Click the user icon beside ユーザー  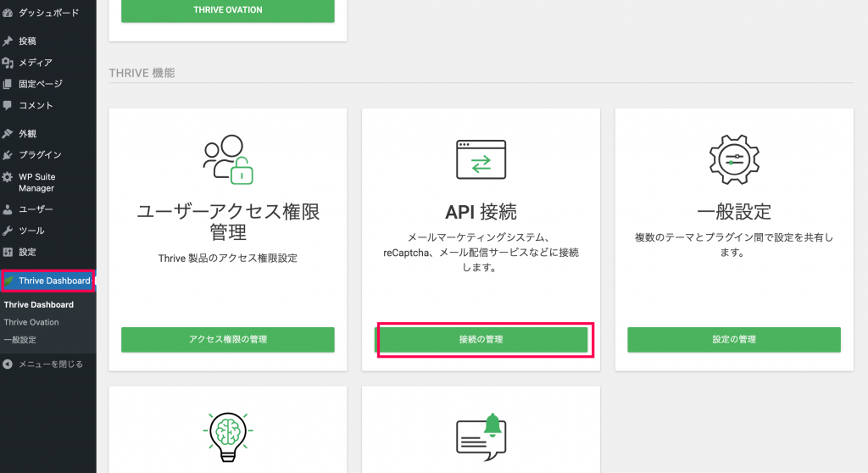7,209
